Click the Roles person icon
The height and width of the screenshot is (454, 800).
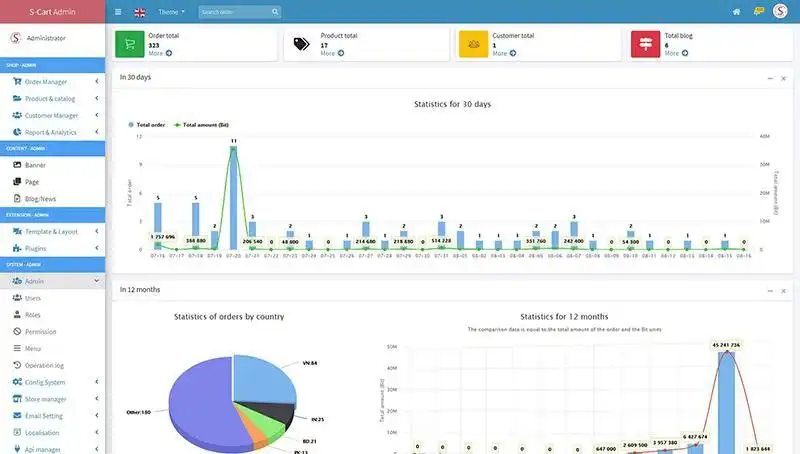click(17, 314)
